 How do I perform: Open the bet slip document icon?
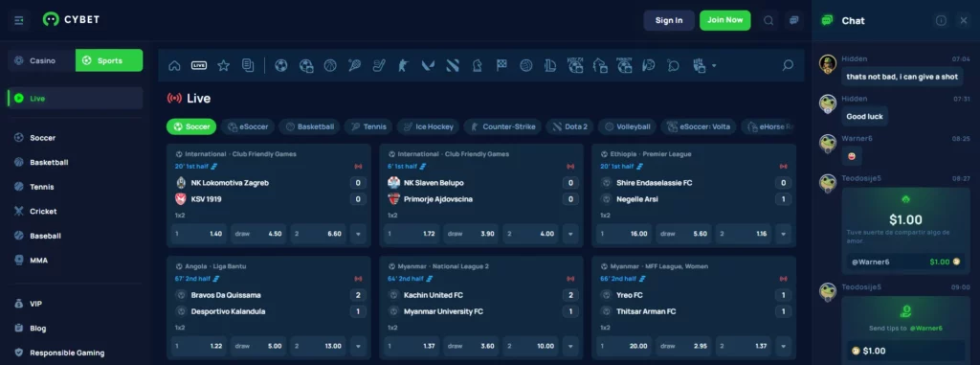coord(248,65)
